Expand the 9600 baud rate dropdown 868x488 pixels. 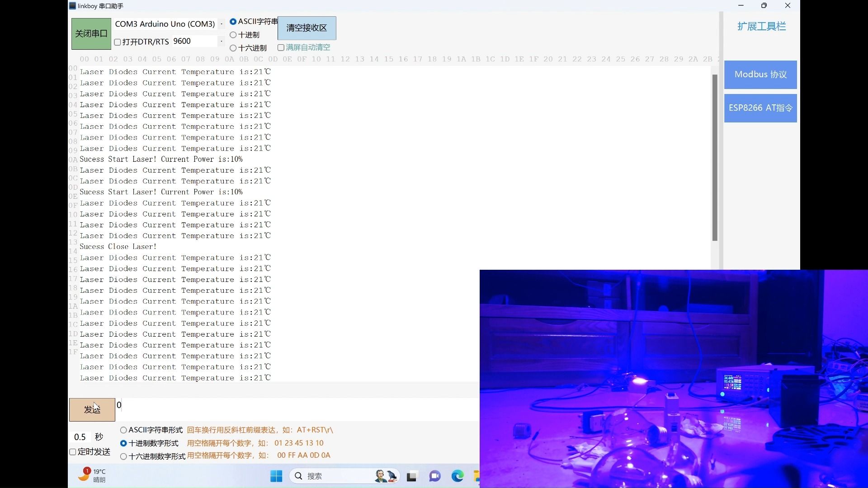[x=221, y=41]
